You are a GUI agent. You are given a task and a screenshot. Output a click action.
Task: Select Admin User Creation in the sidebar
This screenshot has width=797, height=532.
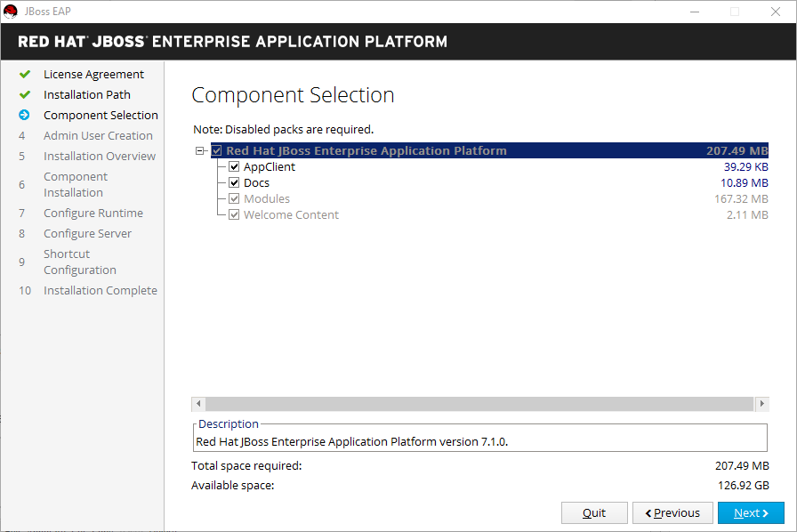(98, 135)
